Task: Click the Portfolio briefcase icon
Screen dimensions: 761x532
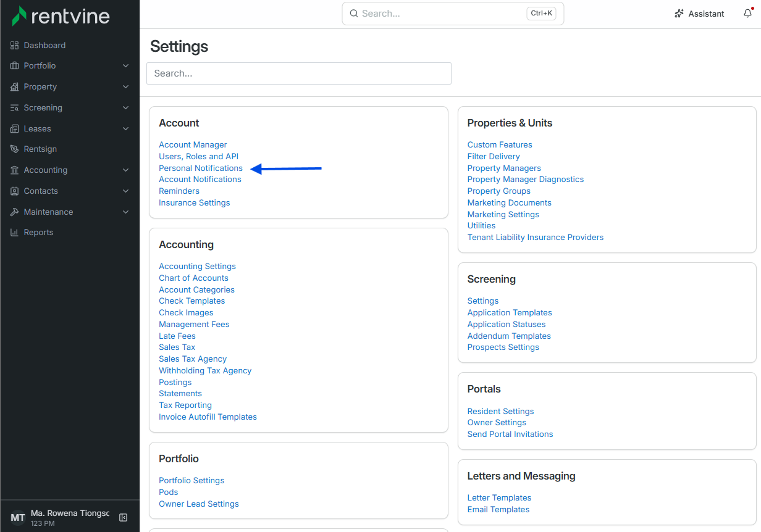Action: coord(15,65)
